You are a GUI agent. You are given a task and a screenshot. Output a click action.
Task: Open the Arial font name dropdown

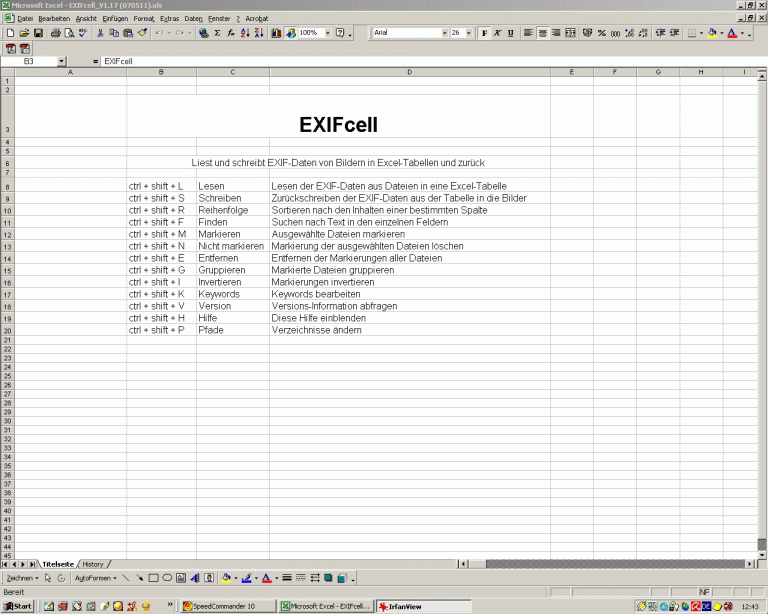tap(444, 33)
